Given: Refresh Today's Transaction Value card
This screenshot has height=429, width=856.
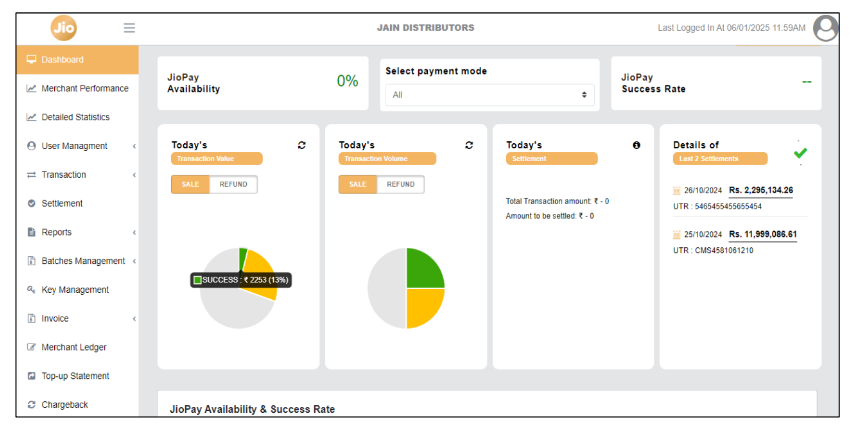Looking at the screenshot, I should [301, 145].
